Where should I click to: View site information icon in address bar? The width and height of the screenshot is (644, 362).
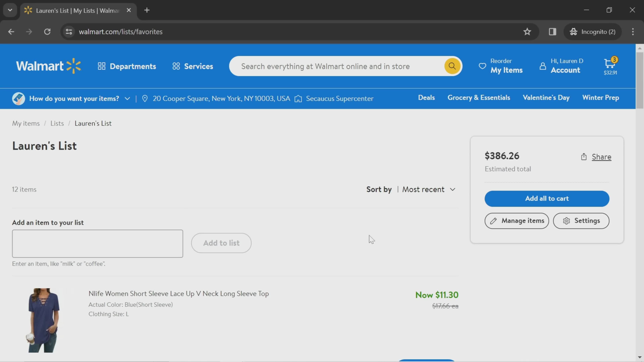(x=69, y=32)
